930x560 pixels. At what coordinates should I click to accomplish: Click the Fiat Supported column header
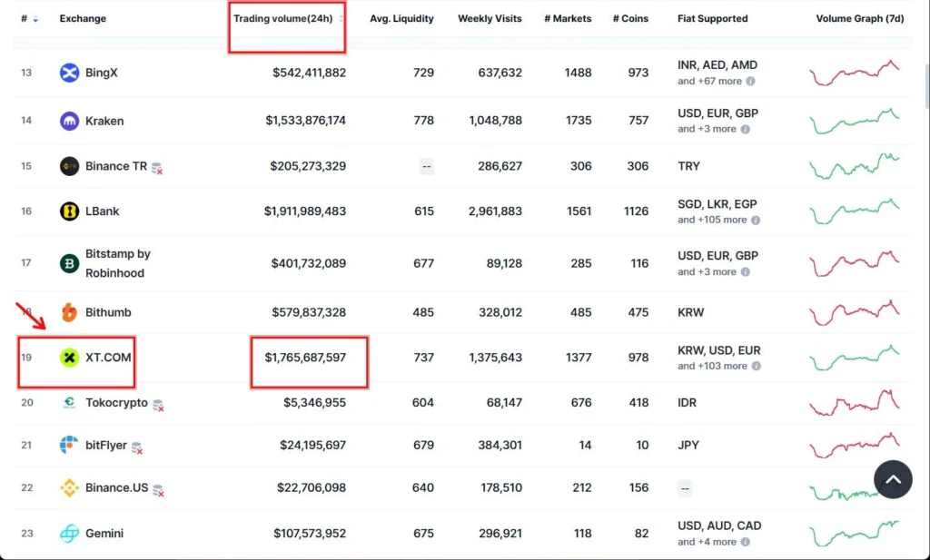[x=712, y=19]
